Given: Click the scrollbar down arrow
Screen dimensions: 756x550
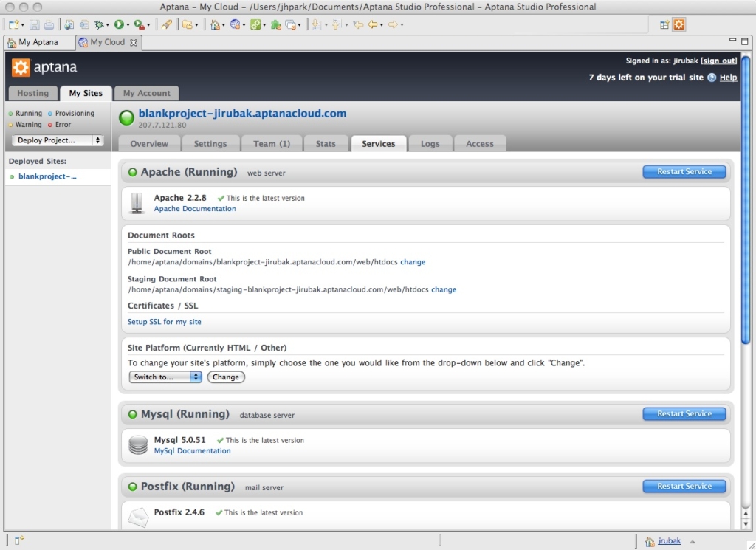Looking at the screenshot, I should click(x=746, y=523).
